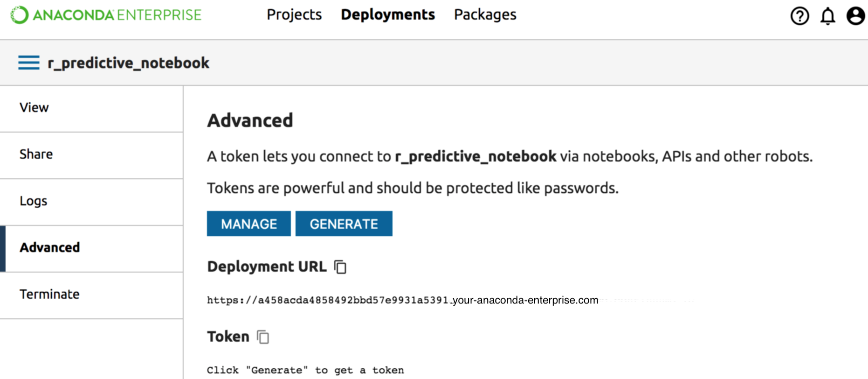
Task: Click the r_predictive_notebook deployment title
Action: (128, 63)
